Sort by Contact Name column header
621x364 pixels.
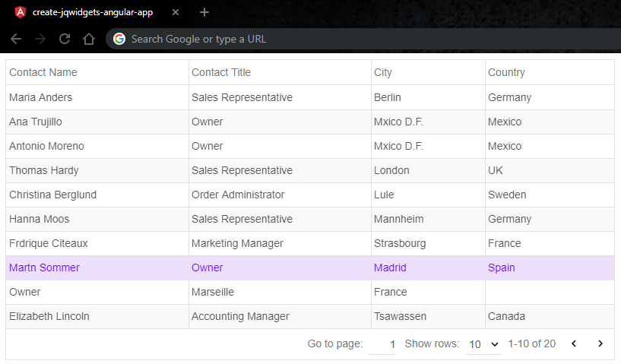tap(43, 72)
